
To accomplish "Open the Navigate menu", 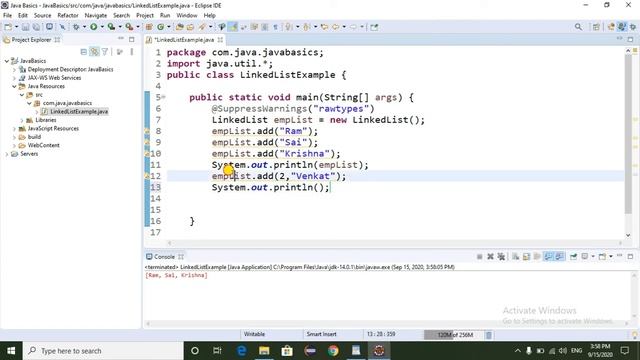I will [96, 15].
